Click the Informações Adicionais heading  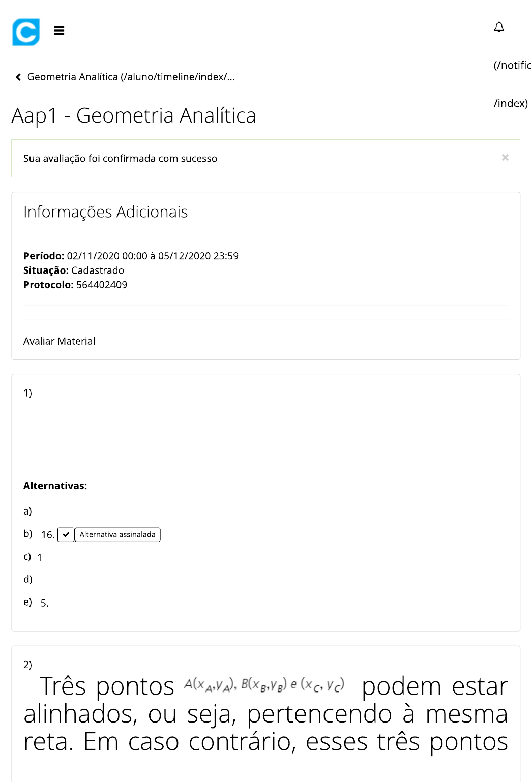click(x=105, y=212)
